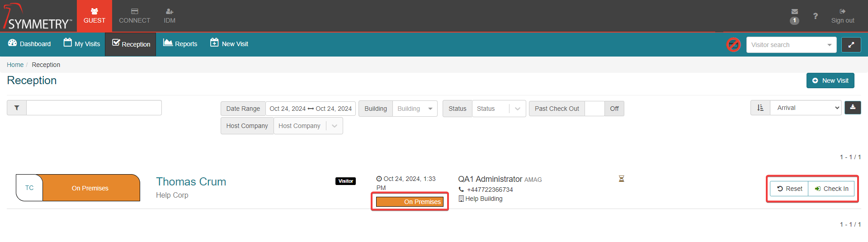Open the My Visits tab

[82, 44]
